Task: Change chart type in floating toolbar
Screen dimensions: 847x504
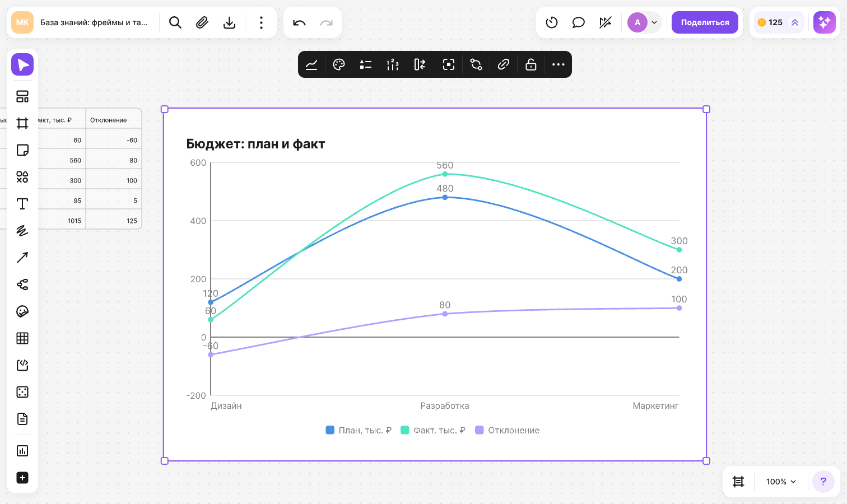Action: point(311,64)
